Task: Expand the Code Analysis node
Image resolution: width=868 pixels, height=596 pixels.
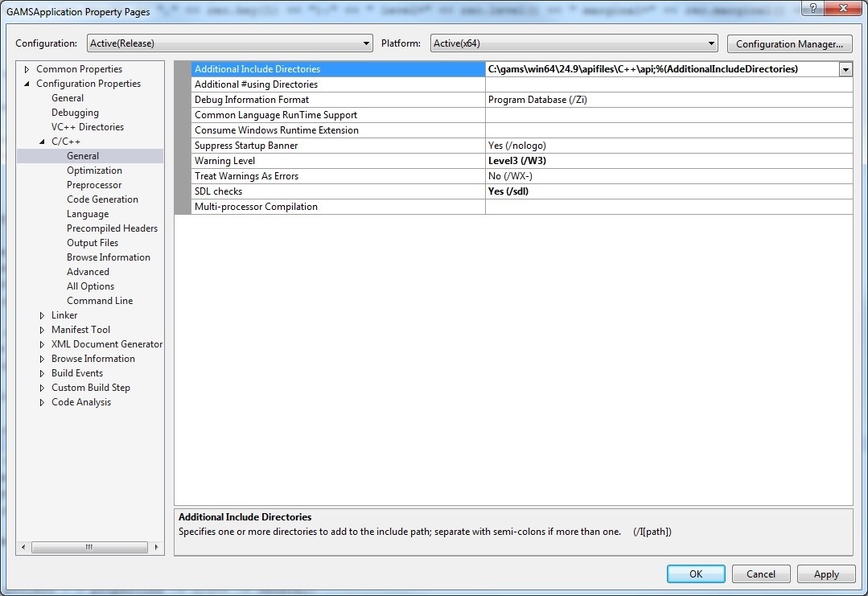Action: point(42,402)
